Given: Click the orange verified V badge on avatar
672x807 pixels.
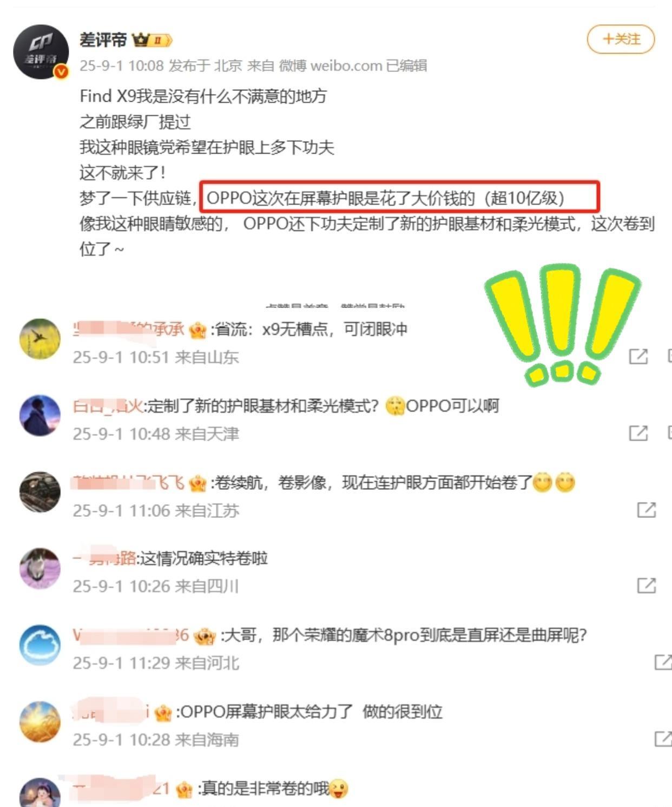Looking at the screenshot, I should click(62, 71).
